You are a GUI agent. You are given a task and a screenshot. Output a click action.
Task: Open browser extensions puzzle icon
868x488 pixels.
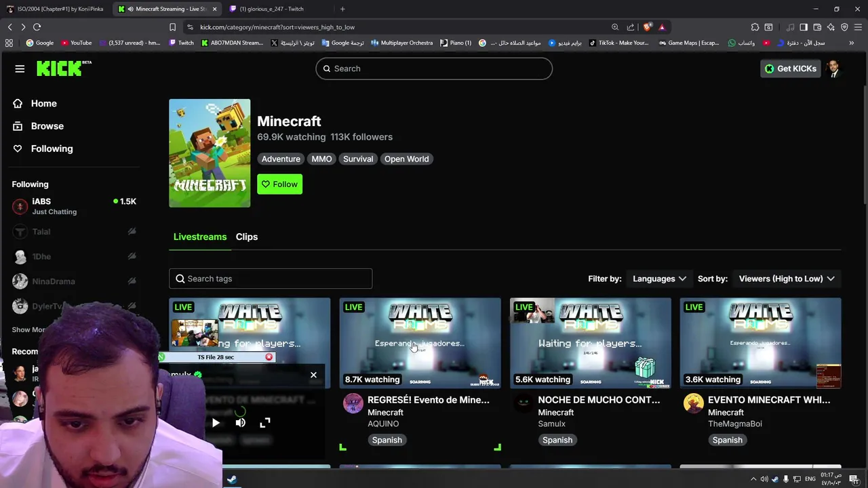point(755,27)
